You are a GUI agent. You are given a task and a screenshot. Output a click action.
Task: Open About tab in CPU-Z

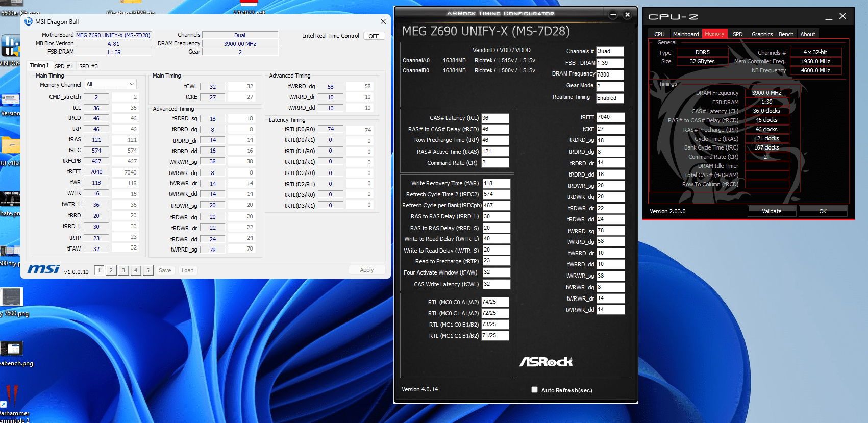coord(807,34)
